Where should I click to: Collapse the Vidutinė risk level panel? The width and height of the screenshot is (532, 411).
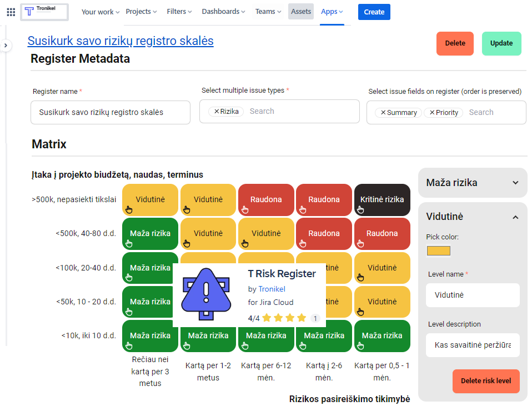click(515, 217)
